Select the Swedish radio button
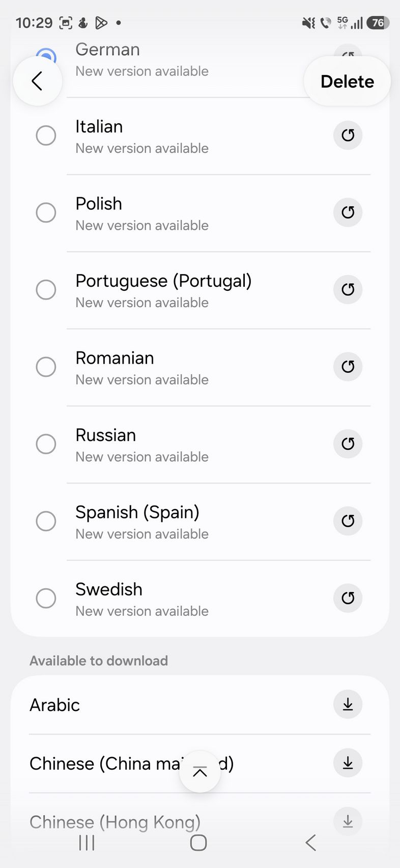Screen dimensions: 400x868 coord(46,598)
